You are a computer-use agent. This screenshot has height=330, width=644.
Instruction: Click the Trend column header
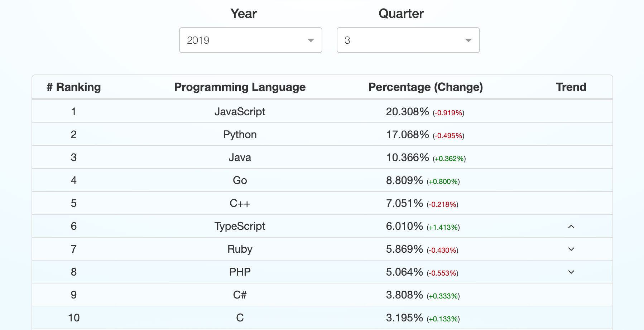pyautogui.click(x=571, y=87)
